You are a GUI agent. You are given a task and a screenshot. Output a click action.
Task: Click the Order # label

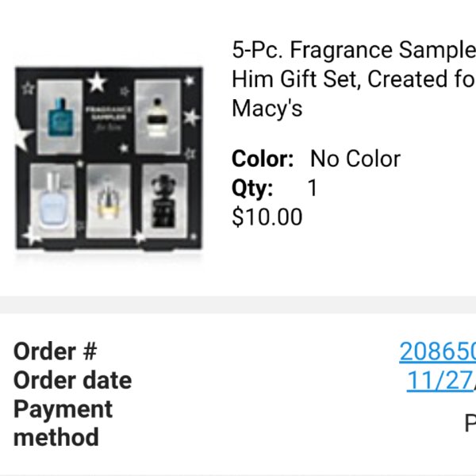[x=56, y=351]
